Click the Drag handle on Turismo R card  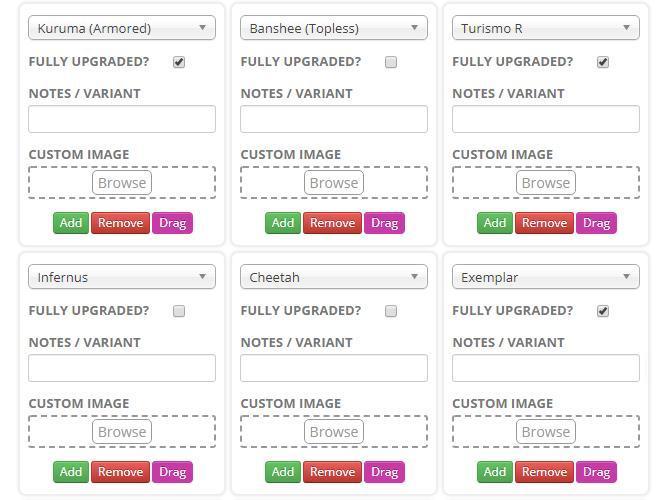[596, 223]
